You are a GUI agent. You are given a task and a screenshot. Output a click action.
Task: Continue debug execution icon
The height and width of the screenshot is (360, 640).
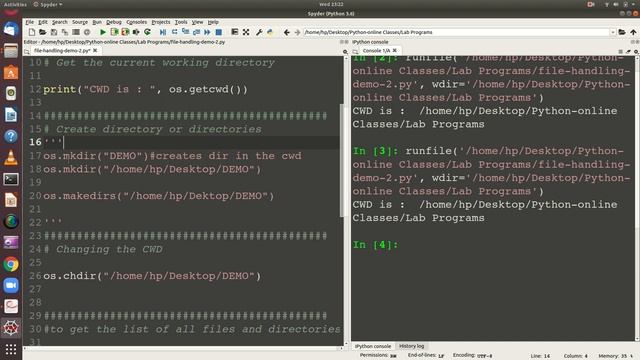(207, 32)
